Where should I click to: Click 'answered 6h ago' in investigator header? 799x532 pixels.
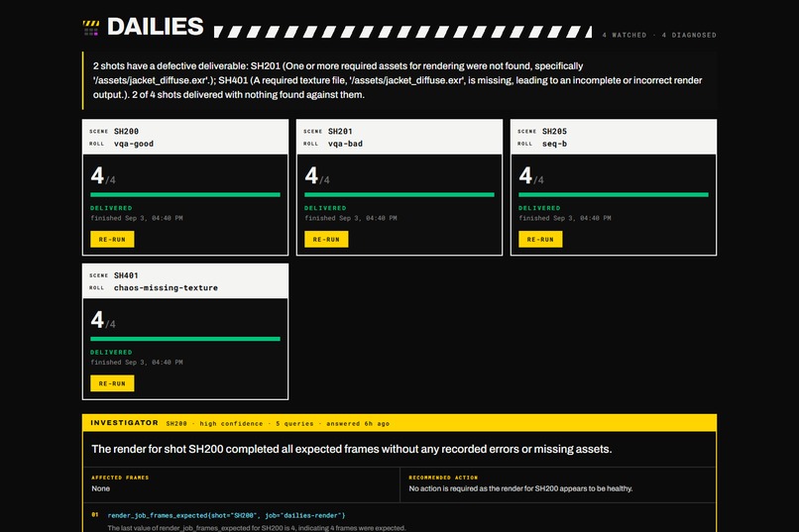pyautogui.click(x=358, y=423)
